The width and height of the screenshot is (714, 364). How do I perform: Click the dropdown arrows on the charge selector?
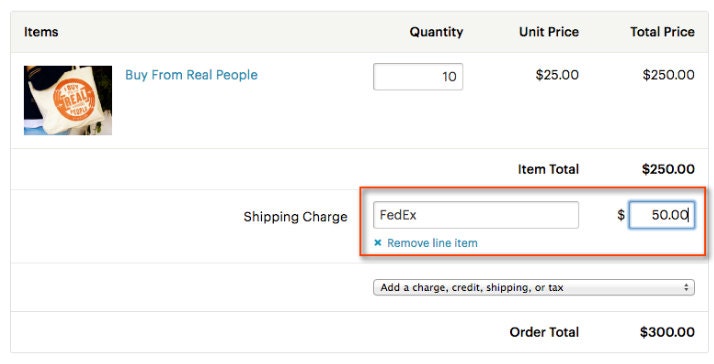[686, 287]
